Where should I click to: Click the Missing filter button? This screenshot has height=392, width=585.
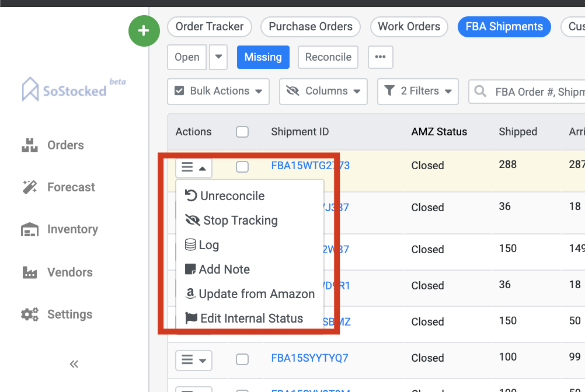pyautogui.click(x=263, y=57)
